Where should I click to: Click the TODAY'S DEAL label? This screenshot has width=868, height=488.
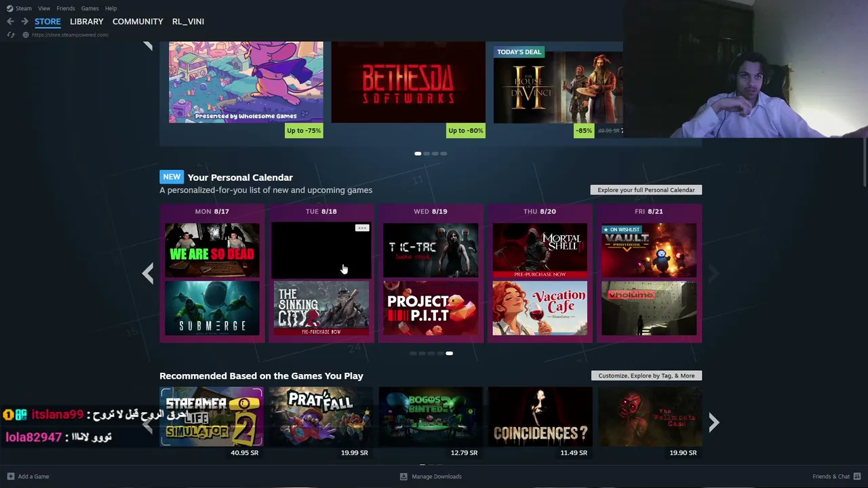[519, 52]
